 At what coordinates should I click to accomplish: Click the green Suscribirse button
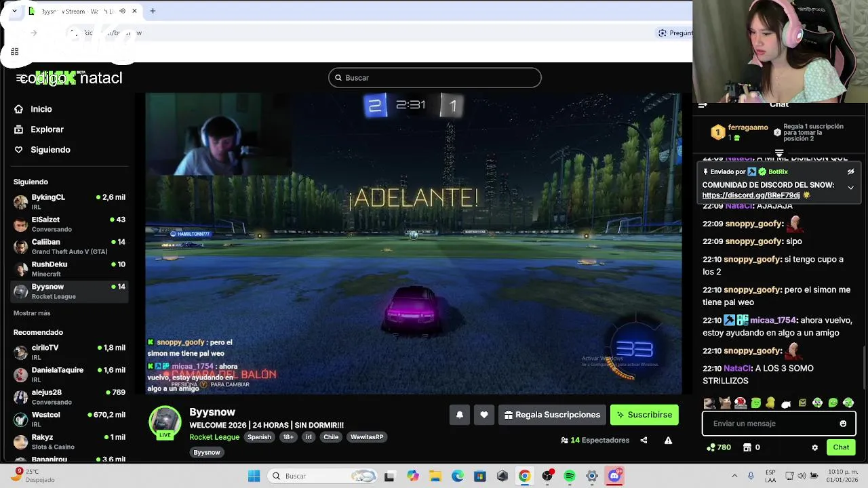tap(644, 415)
